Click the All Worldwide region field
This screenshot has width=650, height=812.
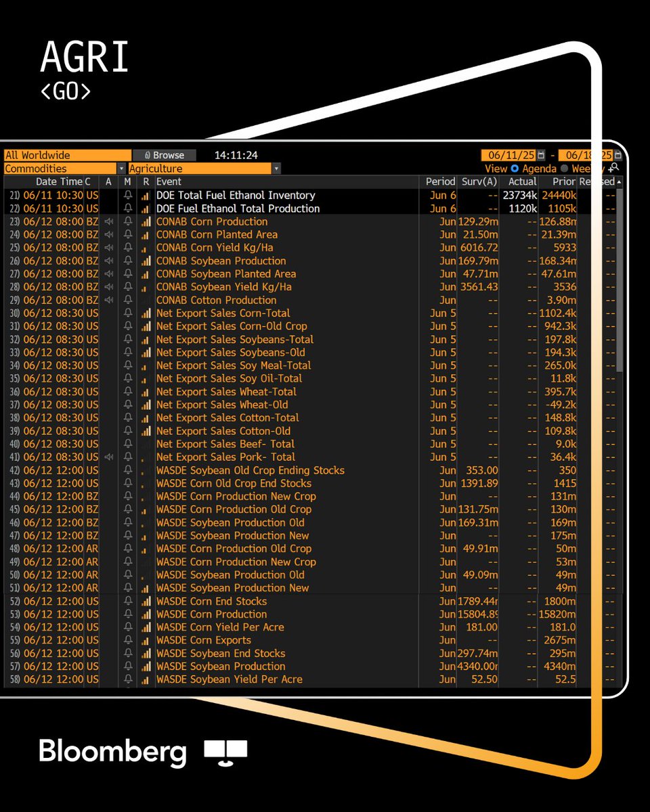point(68,156)
